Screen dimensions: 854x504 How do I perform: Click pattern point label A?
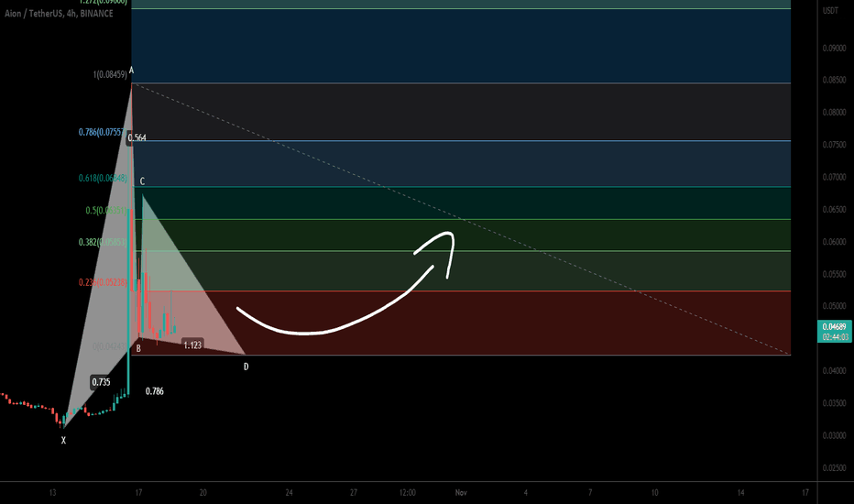click(131, 71)
